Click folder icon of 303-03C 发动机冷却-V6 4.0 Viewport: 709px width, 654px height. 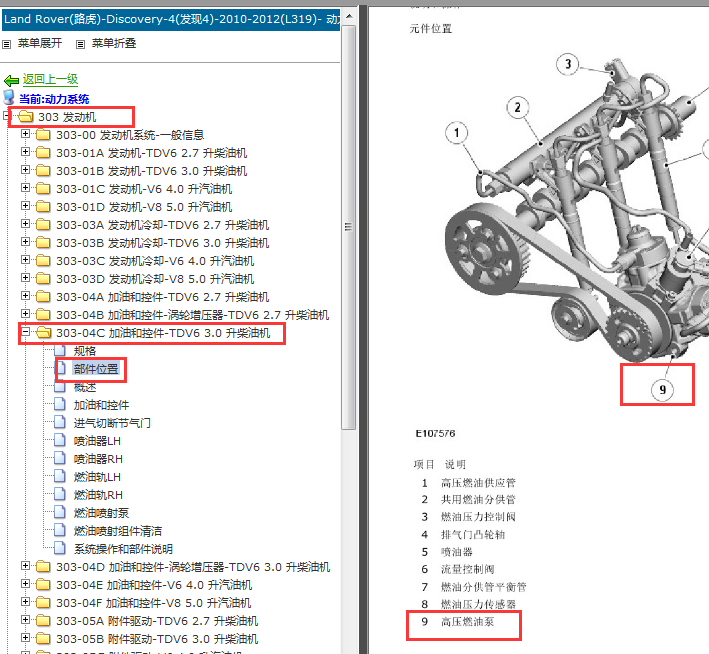(43, 261)
